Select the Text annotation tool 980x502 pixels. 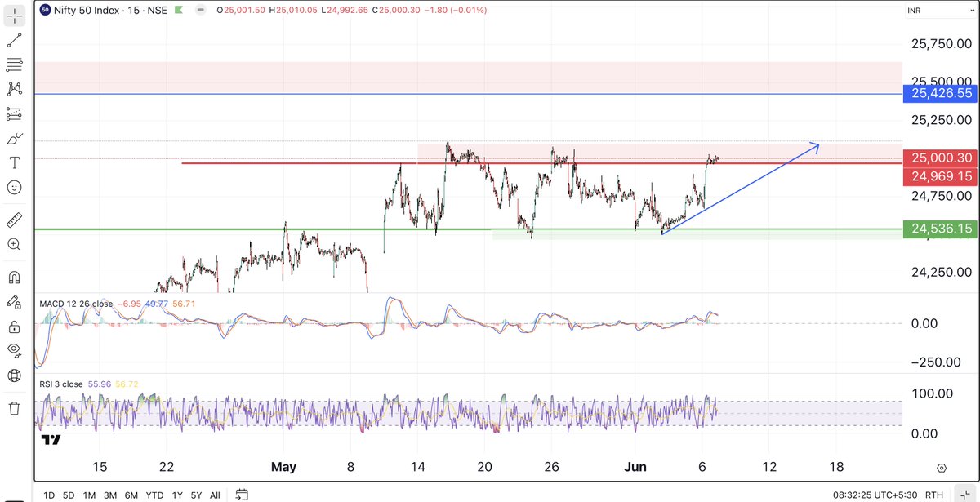click(14, 163)
